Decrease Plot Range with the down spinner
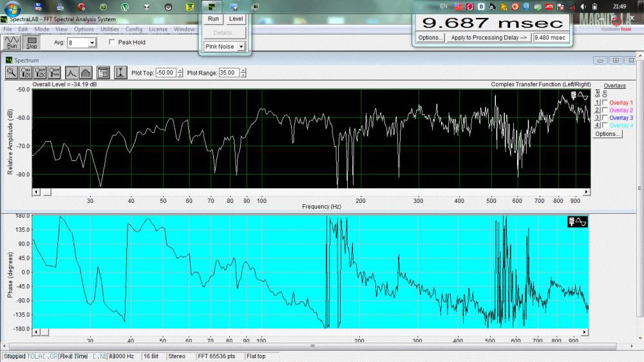 pos(243,75)
